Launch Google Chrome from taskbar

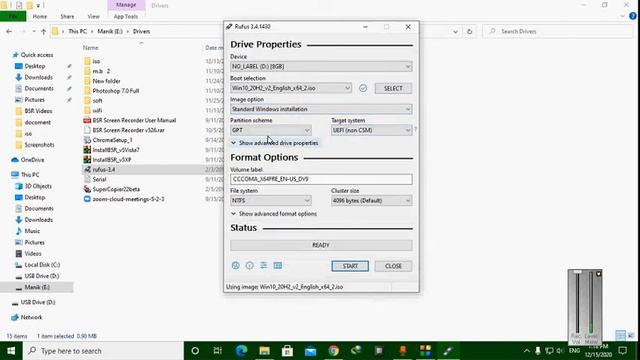pyautogui.click(x=333, y=351)
